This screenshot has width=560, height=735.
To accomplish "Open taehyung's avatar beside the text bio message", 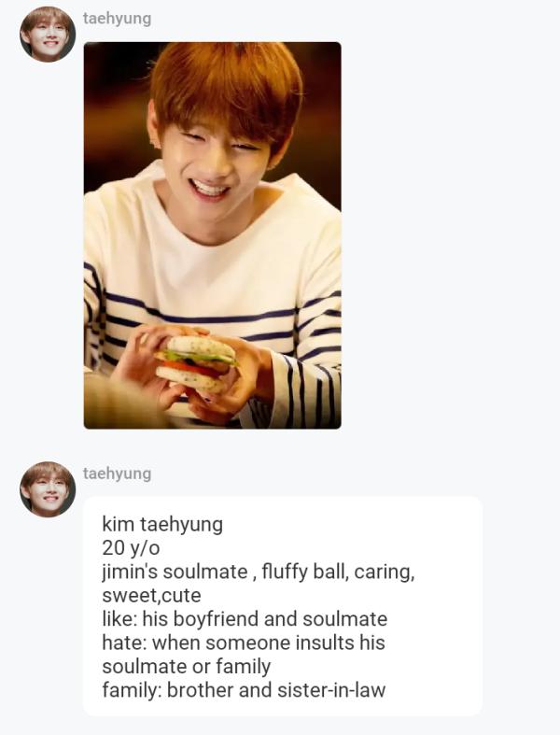I will tap(48, 489).
